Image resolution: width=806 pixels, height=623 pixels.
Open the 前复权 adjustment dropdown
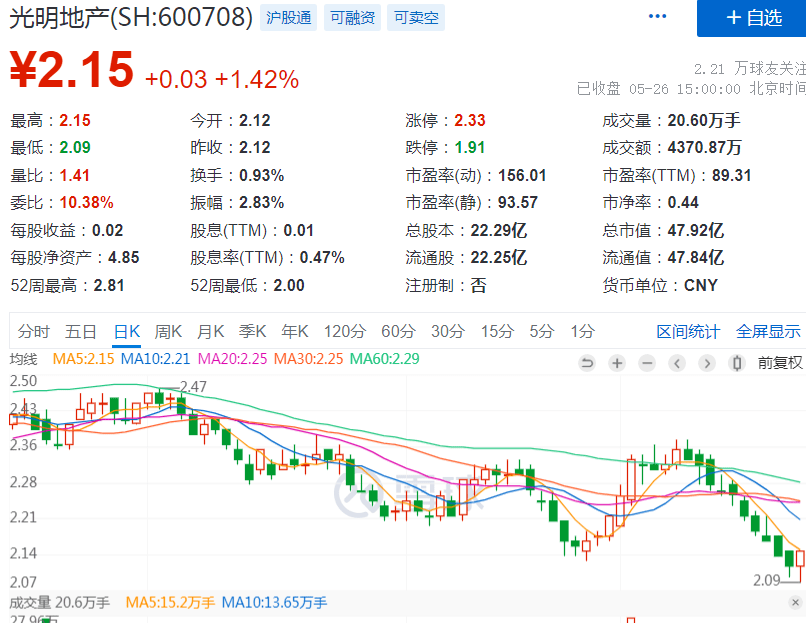(780, 363)
